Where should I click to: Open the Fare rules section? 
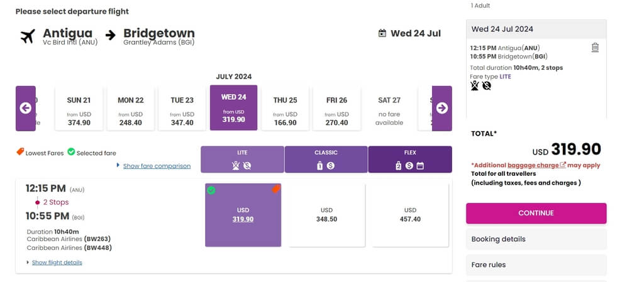pos(536,265)
